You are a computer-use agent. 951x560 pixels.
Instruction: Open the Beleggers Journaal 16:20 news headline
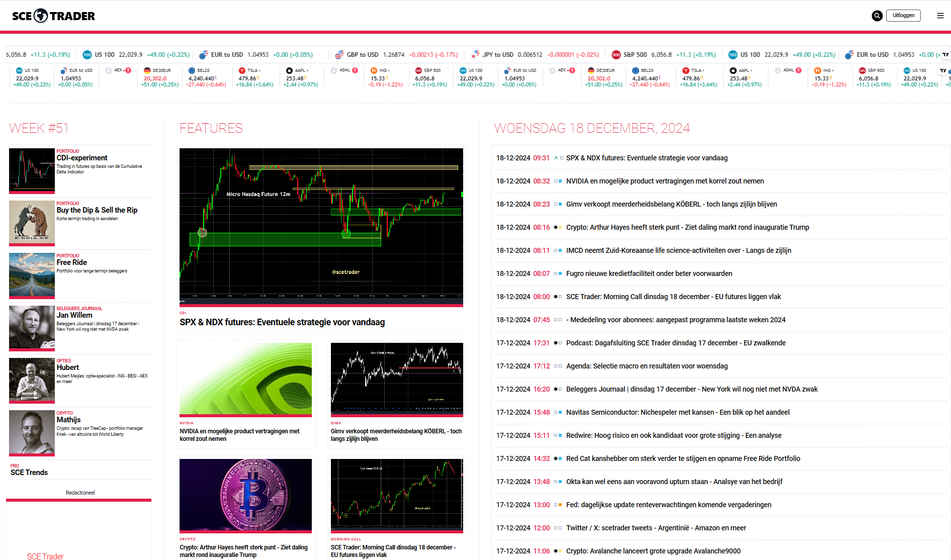[692, 389]
